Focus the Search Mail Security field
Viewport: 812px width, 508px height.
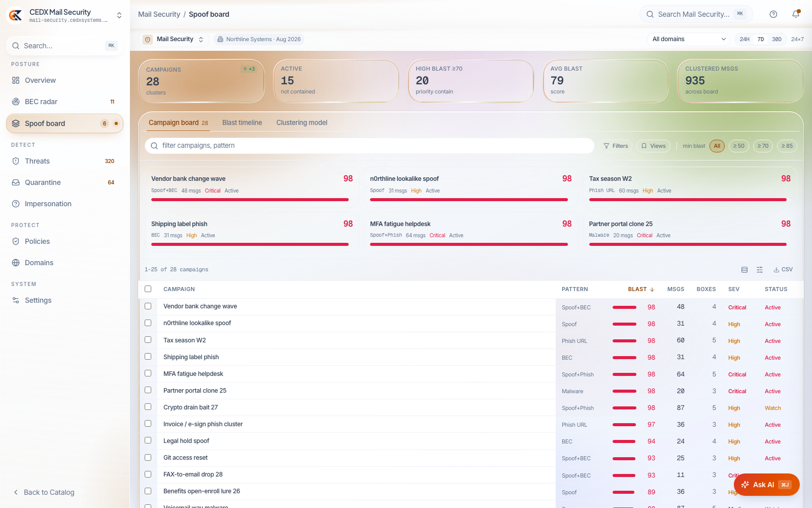[x=696, y=14]
